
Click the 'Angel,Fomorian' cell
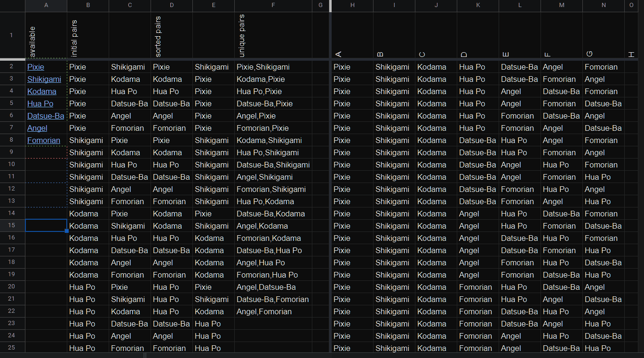coord(273,311)
